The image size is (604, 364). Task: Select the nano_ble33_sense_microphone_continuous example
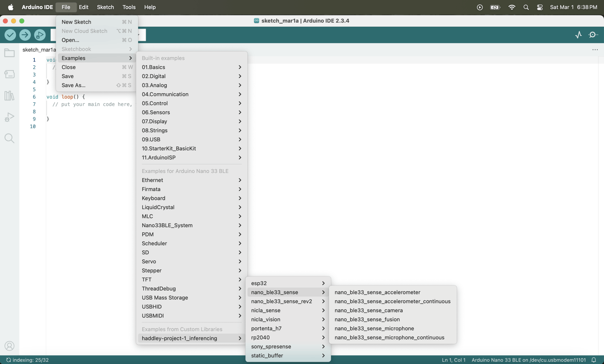pyautogui.click(x=389, y=337)
